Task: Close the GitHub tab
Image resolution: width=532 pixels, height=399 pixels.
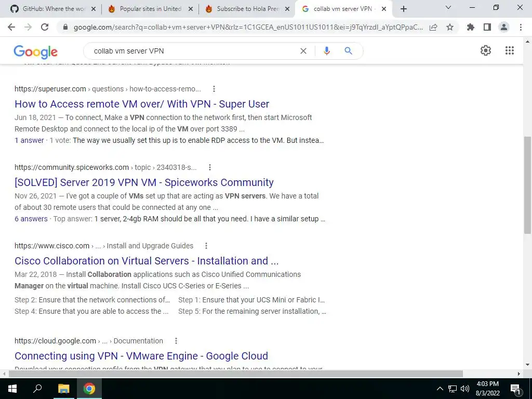Action: tap(94, 9)
